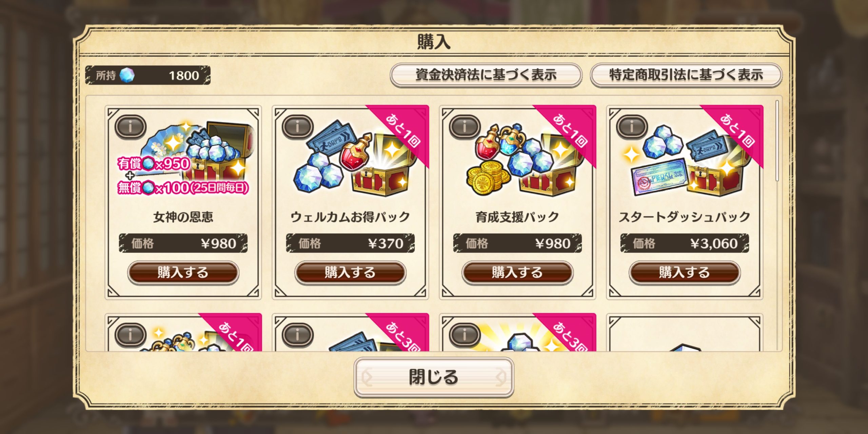The image size is (868, 434).
Task: Tap the owned gem currency icon
Action: 127,75
